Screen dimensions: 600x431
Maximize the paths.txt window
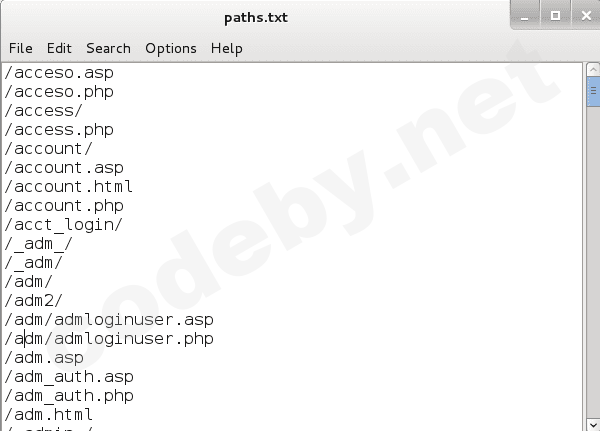pyautogui.click(x=555, y=13)
